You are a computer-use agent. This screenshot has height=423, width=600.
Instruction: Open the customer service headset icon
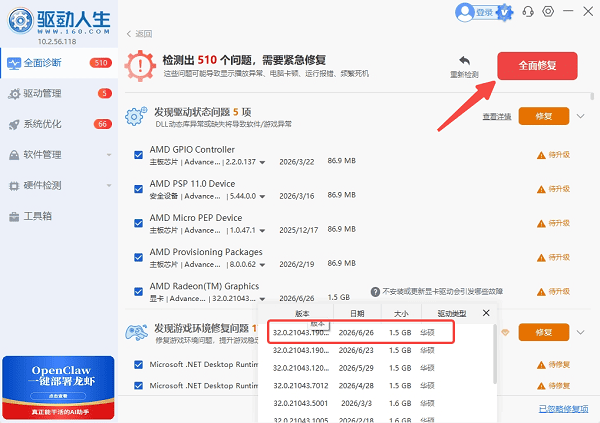(528, 11)
